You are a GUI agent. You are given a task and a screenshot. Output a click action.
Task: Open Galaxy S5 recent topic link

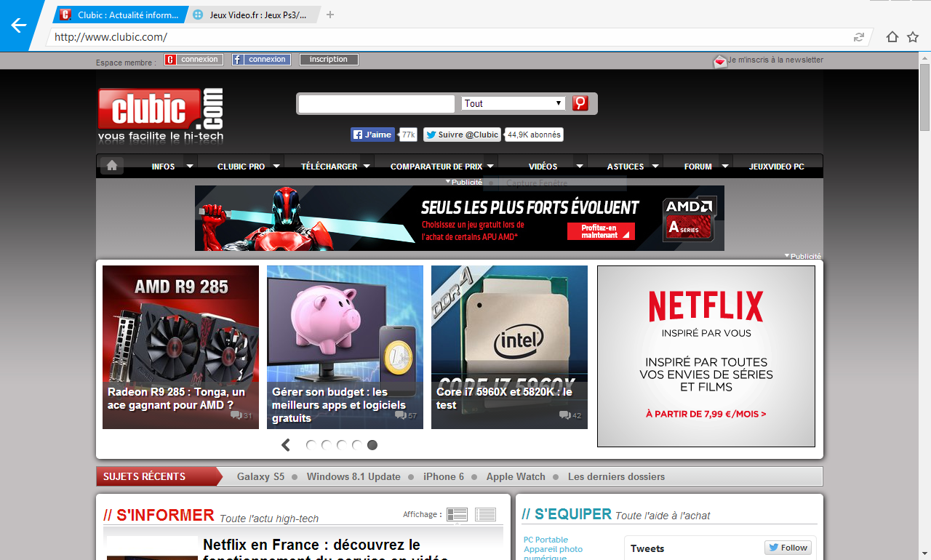point(260,476)
